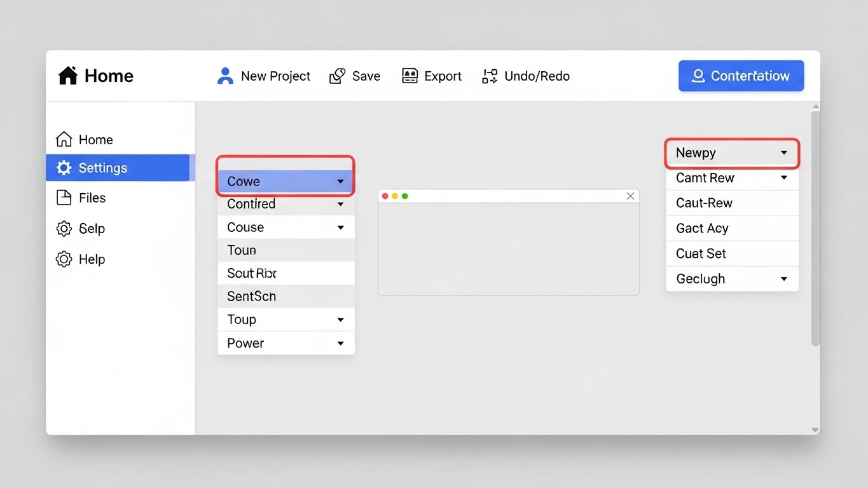
Task: Switch to the Settings sidebar item
Action: 102,168
